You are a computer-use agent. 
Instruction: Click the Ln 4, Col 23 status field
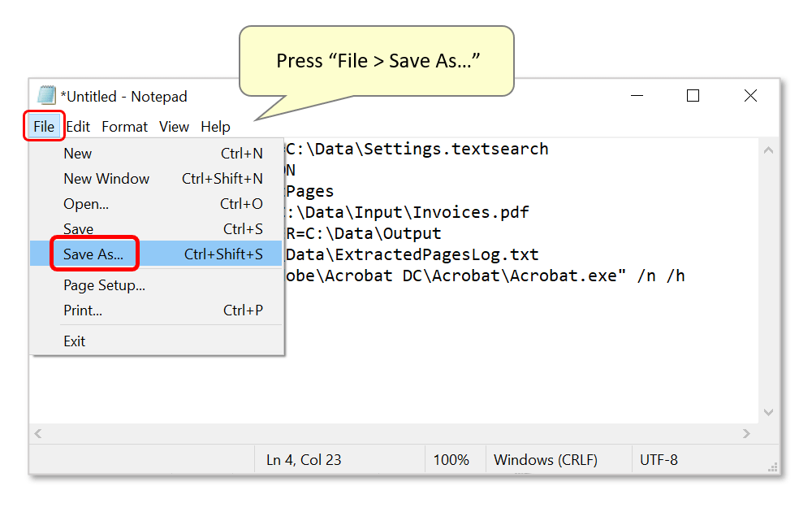click(302, 459)
